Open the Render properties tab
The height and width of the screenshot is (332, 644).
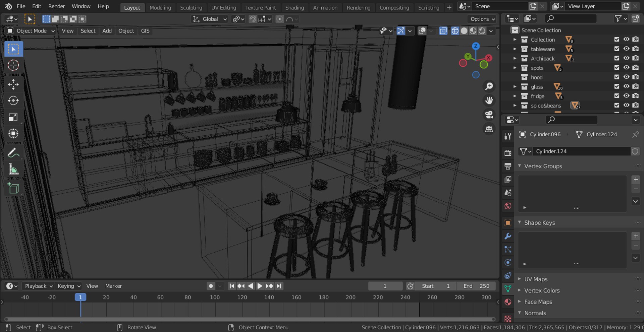pos(508,153)
